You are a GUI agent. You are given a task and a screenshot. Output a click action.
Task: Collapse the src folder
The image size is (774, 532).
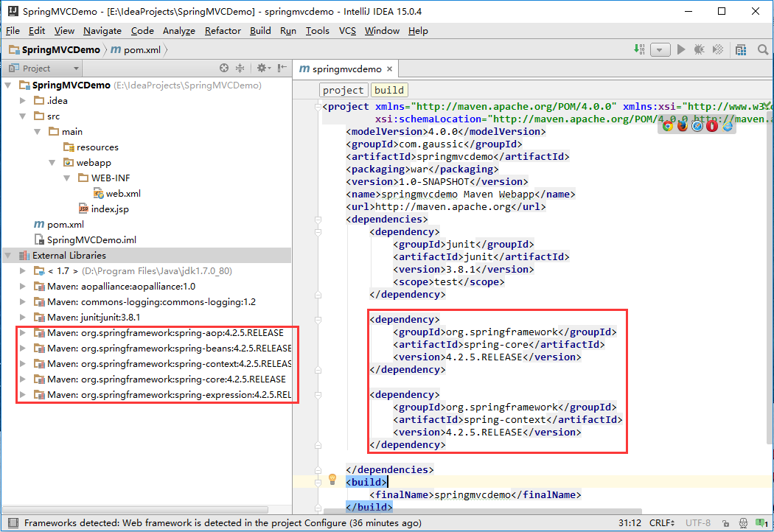click(23, 116)
